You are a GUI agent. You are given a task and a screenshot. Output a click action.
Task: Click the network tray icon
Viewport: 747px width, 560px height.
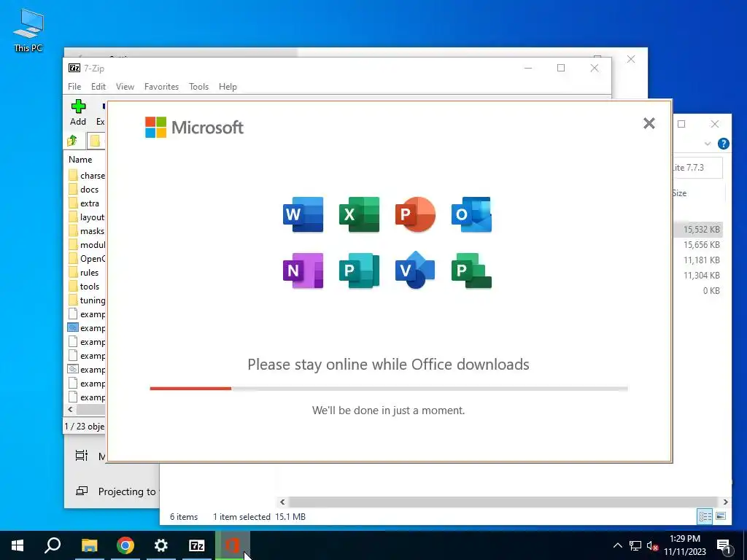click(x=635, y=545)
